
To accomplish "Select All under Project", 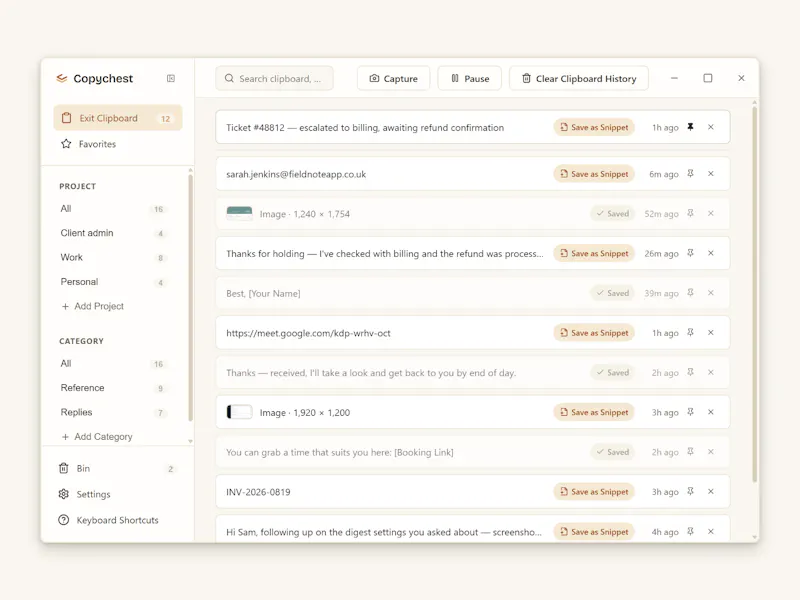I will 113,209.
